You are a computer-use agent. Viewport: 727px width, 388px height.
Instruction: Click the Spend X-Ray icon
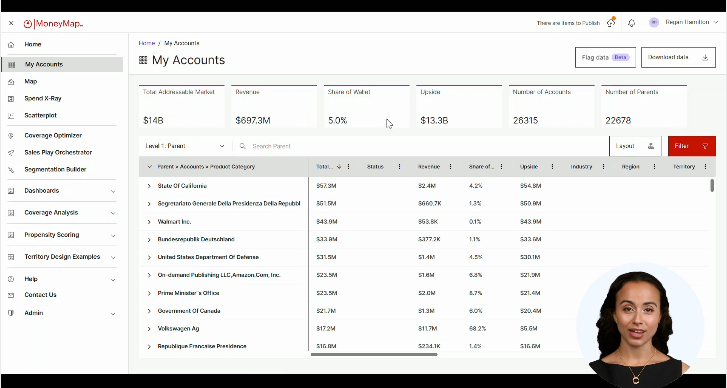[11, 99]
